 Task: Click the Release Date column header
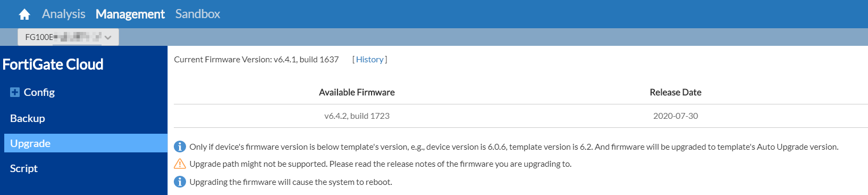click(676, 92)
